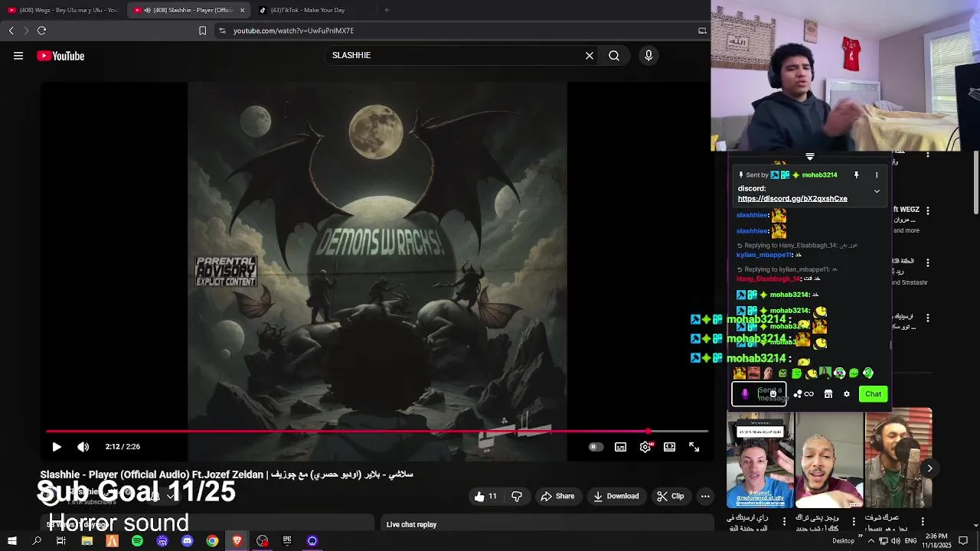The image size is (980, 551).
Task: Open the emote picker smiley
Action: coord(773,394)
